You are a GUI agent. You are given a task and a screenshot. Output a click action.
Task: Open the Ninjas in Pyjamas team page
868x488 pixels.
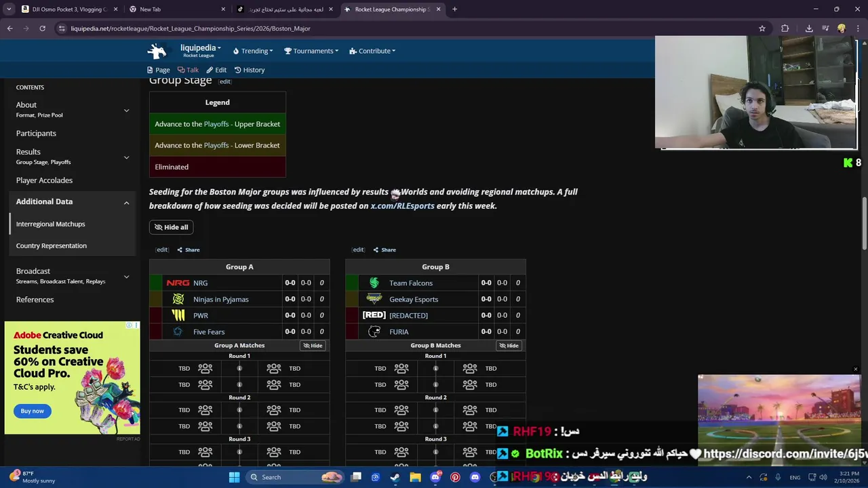221,299
